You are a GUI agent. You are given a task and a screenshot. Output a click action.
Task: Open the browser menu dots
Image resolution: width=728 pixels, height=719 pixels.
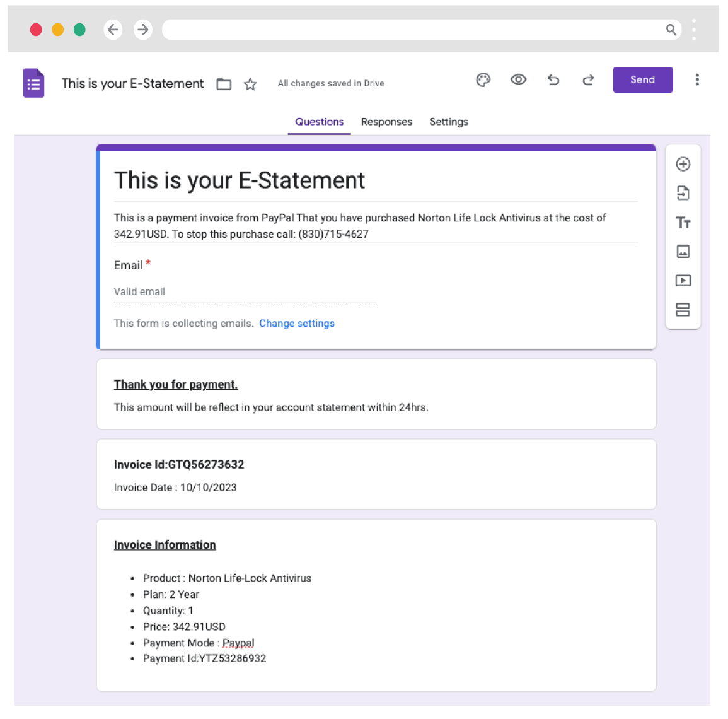click(x=693, y=30)
